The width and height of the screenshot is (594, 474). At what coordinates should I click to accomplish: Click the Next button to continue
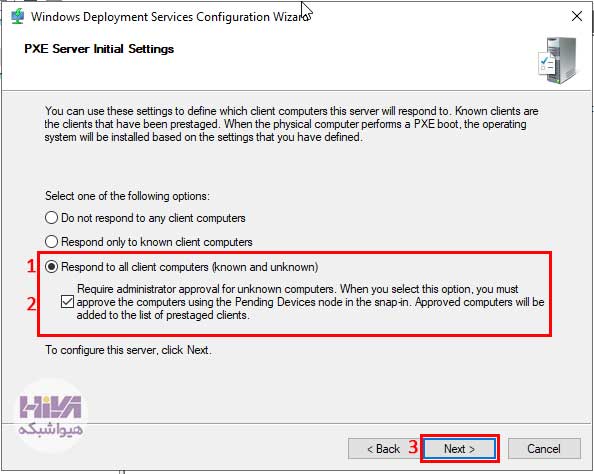tap(460, 449)
